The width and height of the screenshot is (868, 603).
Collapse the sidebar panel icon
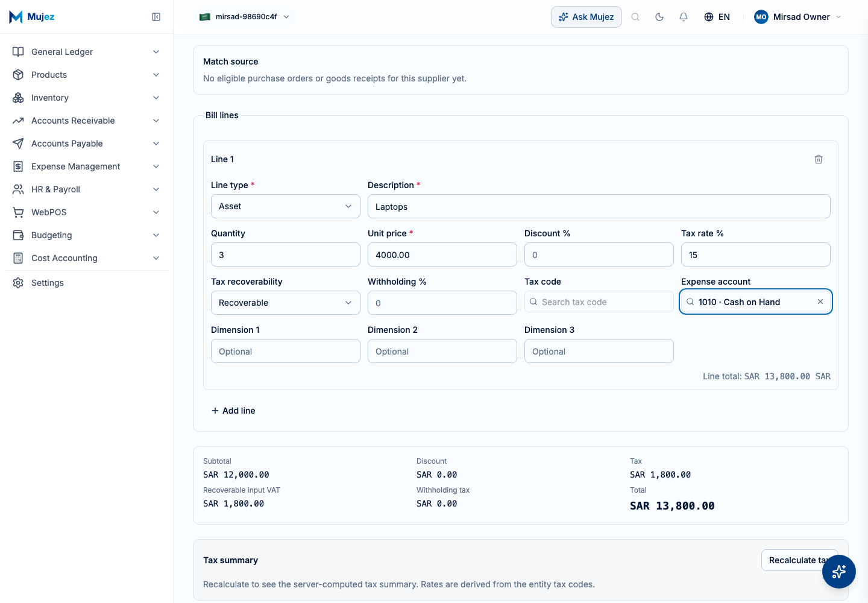[x=156, y=17]
